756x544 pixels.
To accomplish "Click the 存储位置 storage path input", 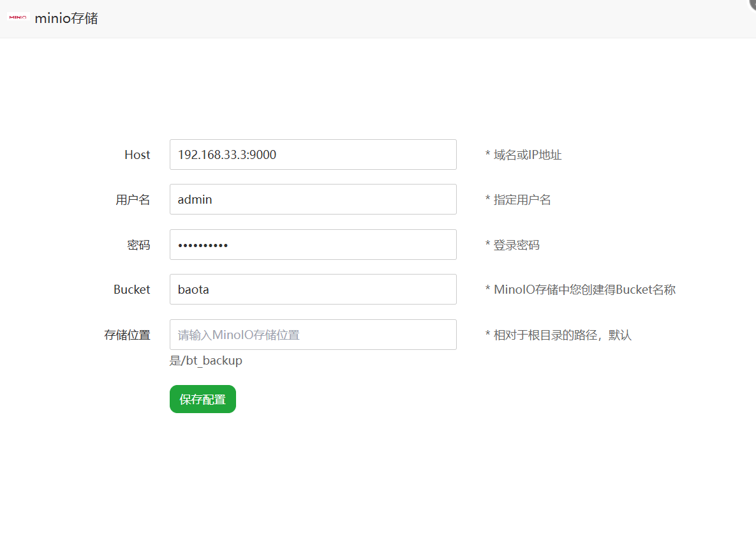I will 313,335.
